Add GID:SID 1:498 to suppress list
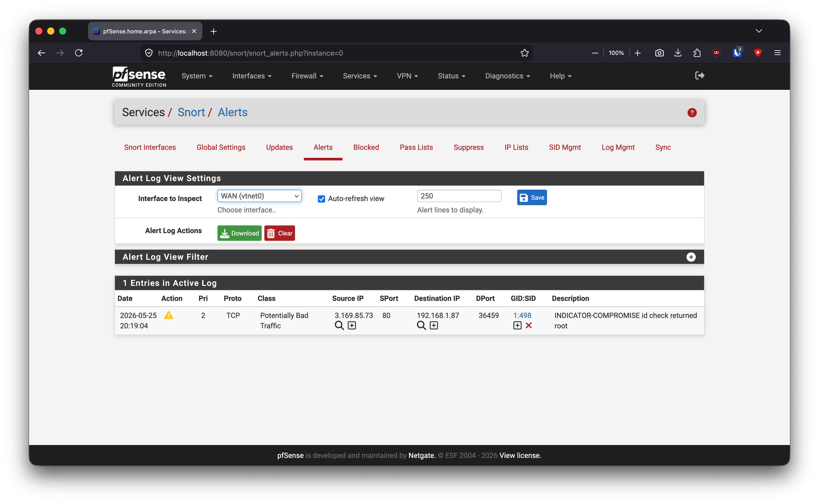 click(517, 326)
